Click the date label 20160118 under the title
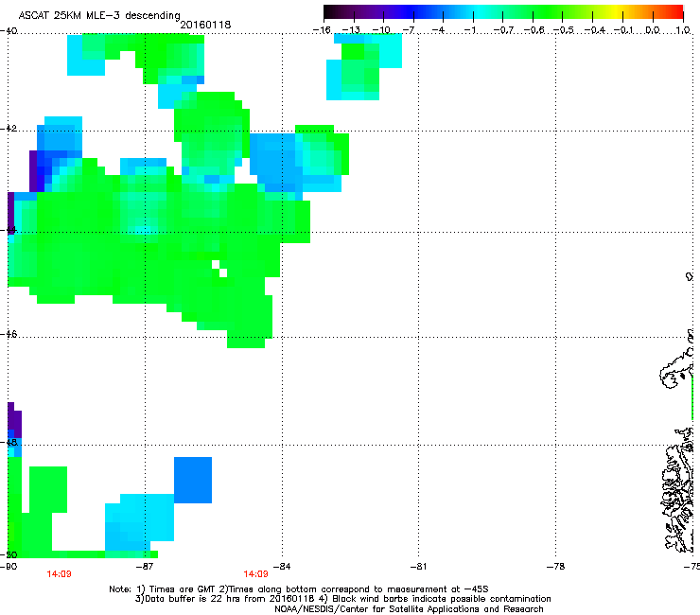The height and width of the screenshot is (615, 700). click(205, 25)
